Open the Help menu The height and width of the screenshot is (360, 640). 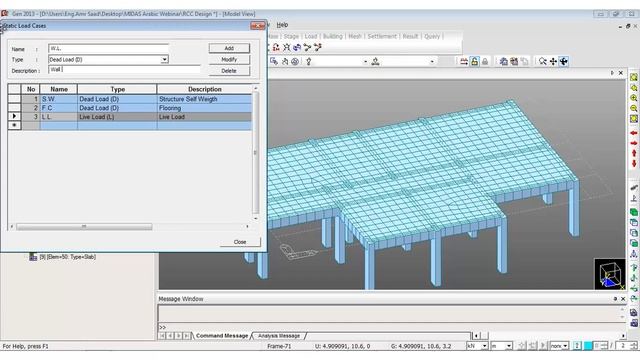[x=282, y=25]
